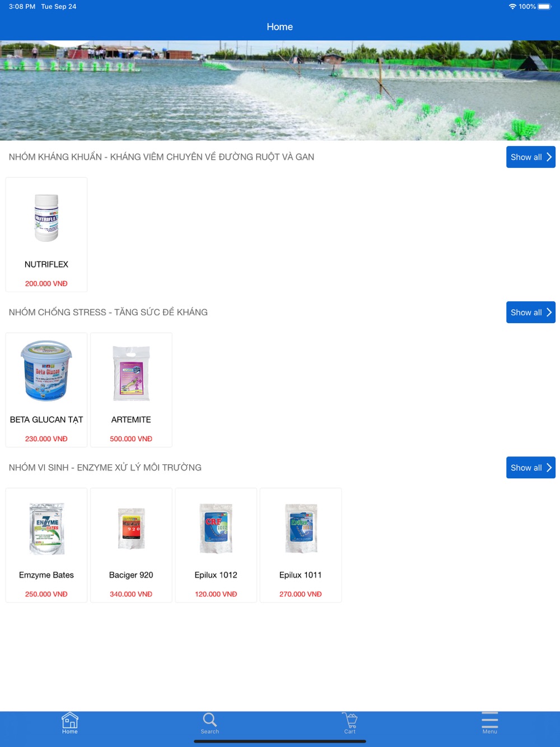Open the Home tab icon
The height and width of the screenshot is (747, 560).
pyautogui.click(x=70, y=720)
